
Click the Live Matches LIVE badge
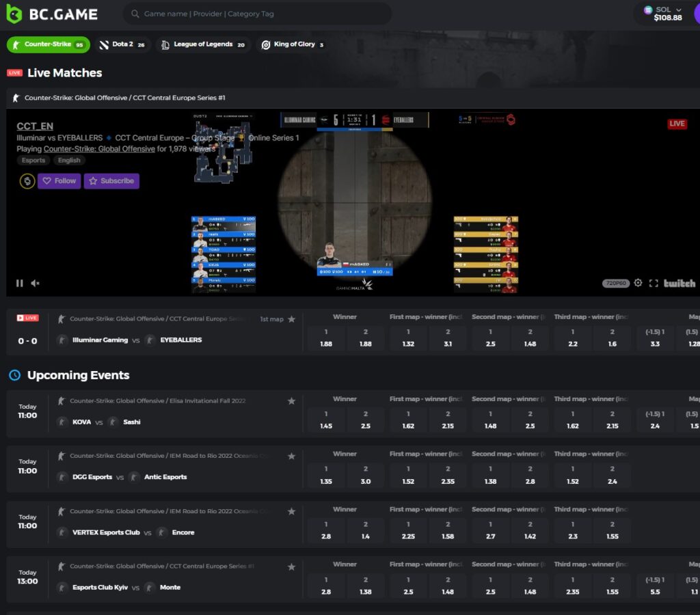coord(15,72)
